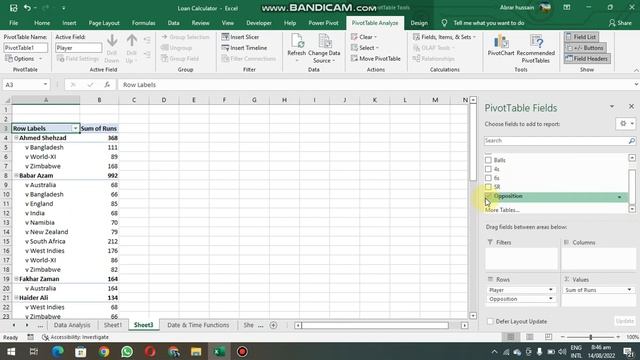Enable Defer Layout Update checkbox

(x=490, y=321)
